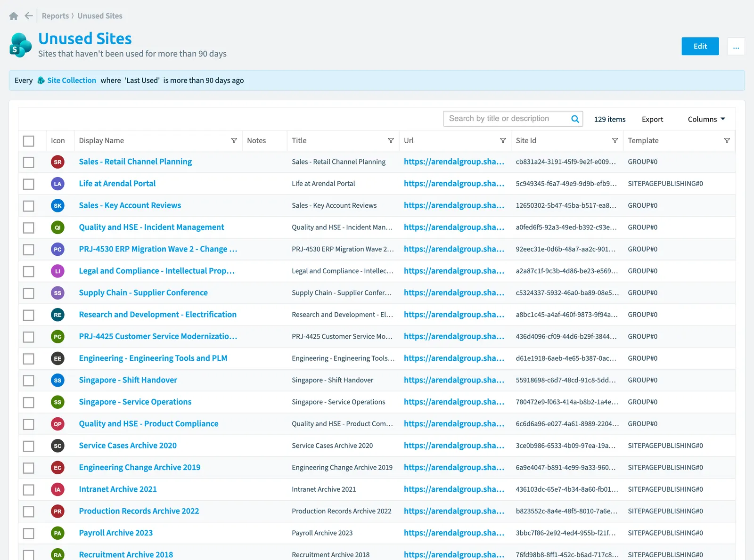Open Production Records Archive 2022 link
Screen dimensions: 754x560
tap(139, 511)
